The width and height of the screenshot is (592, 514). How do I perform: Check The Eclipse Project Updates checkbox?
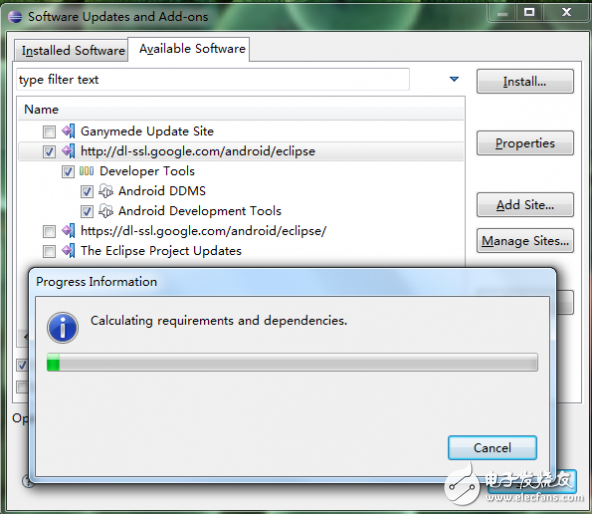(x=49, y=251)
